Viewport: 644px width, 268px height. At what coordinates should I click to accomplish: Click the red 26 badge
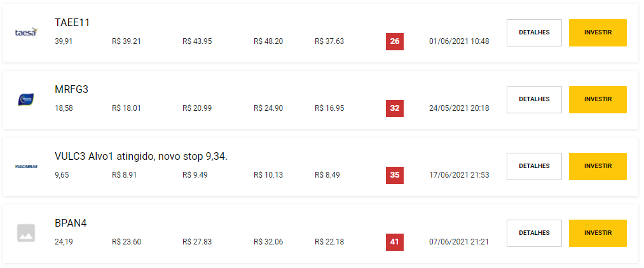coord(395,41)
